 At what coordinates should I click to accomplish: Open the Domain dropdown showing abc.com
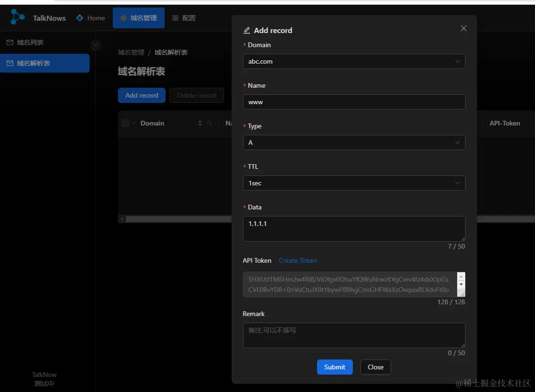point(354,61)
